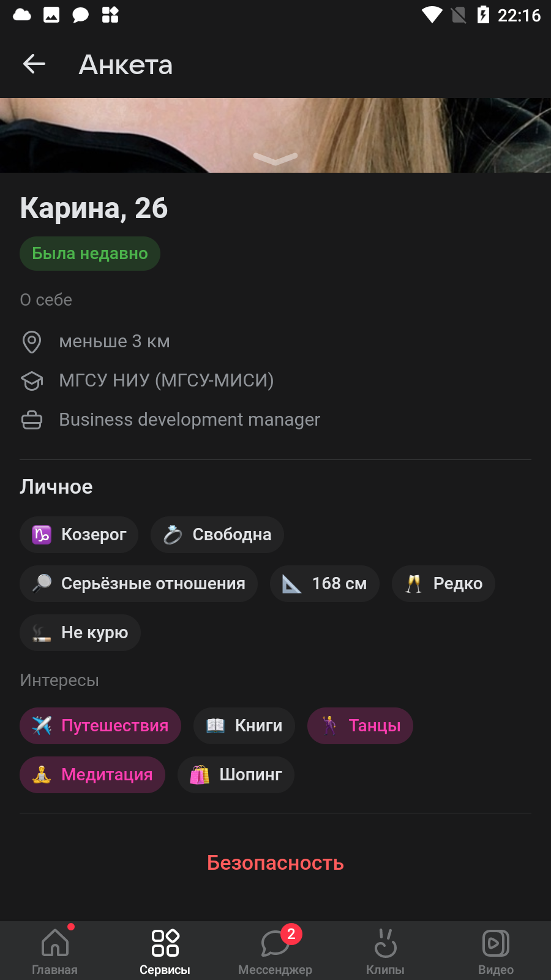
Task: Tap the briefcase job icon
Action: pos(32,420)
